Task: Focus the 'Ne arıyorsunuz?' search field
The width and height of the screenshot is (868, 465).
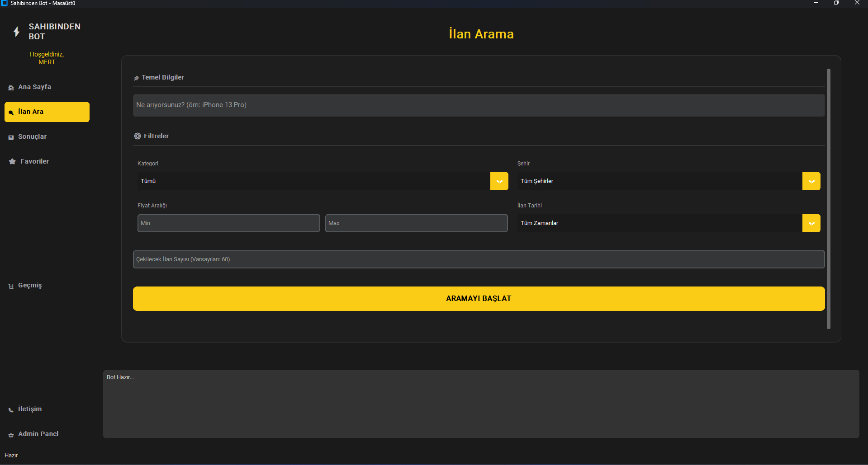Action: pyautogui.click(x=479, y=105)
